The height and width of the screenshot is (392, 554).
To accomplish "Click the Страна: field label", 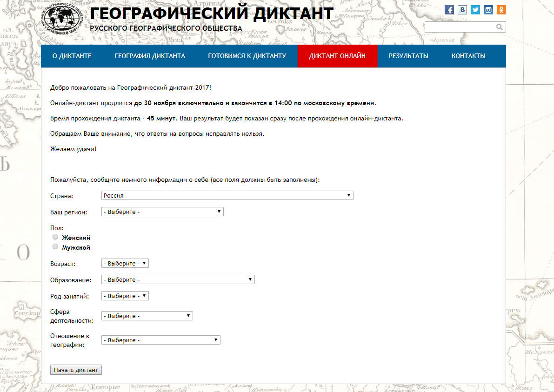I will pos(61,196).
